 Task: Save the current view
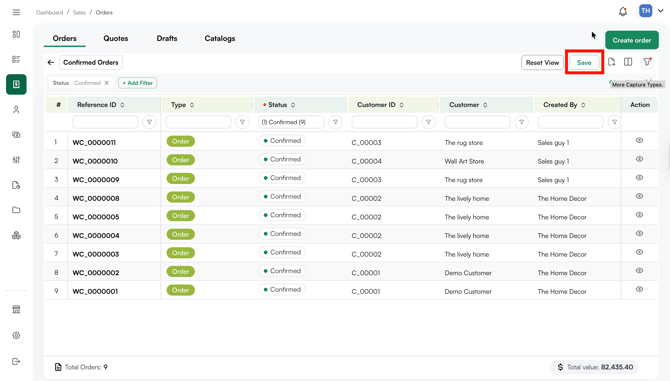pyautogui.click(x=584, y=62)
